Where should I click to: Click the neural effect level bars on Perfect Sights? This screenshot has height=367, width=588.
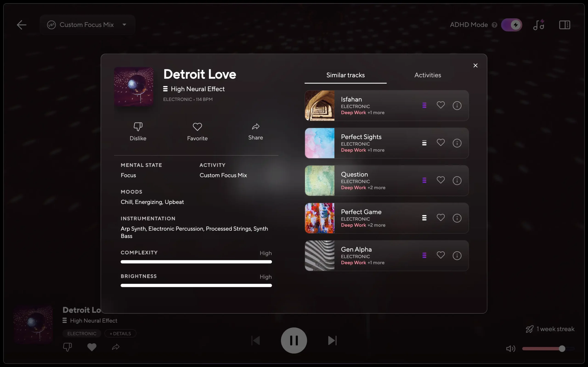[x=424, y=143]
